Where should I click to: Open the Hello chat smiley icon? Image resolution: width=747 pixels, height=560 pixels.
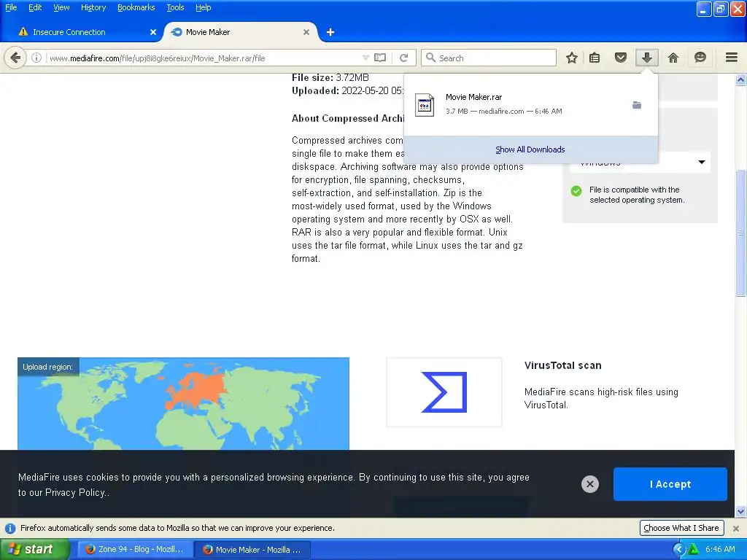[700, 58]
